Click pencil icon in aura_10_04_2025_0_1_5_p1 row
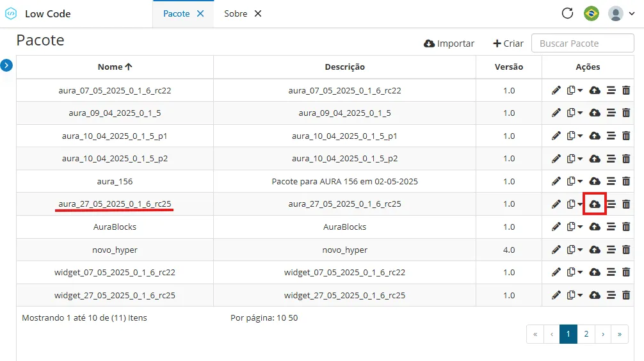Screen dimensions: 644x361 tap(556, 136)
